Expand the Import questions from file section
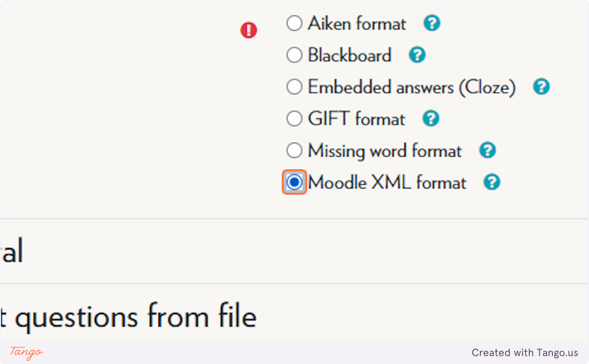Viewport: 589px width, 364px height. (128, 317)
